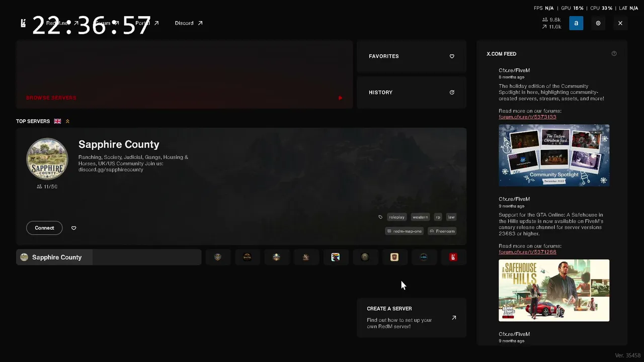Open the settings gear in the top bar
The height and width of the screenshot is (362, 644).
[598, 23]
